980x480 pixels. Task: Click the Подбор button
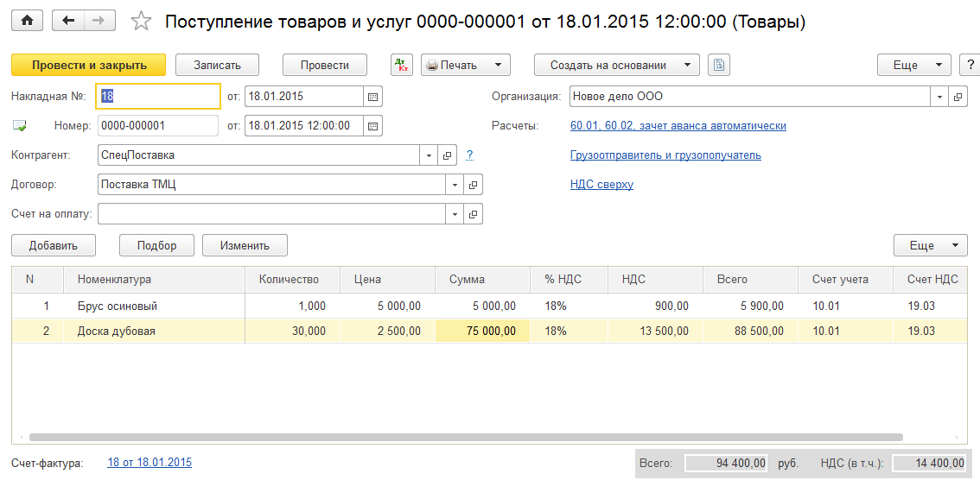coord(157,245)
